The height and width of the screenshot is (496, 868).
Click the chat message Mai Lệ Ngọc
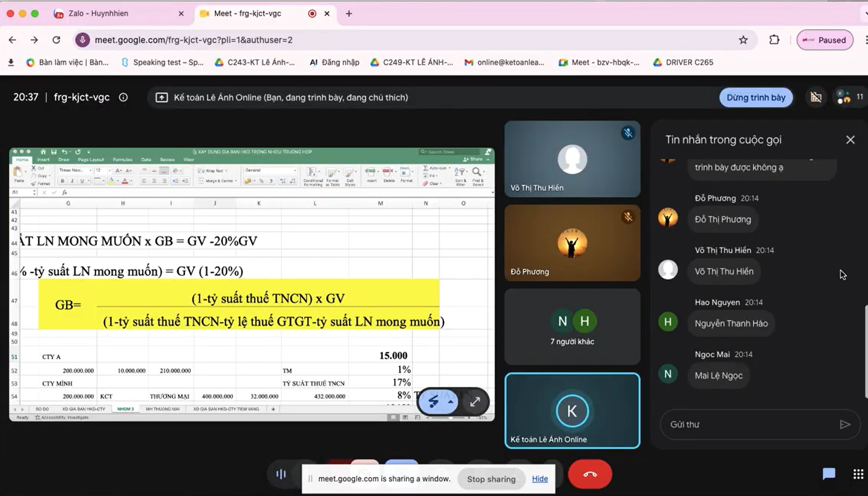click(x=718, y=376)
